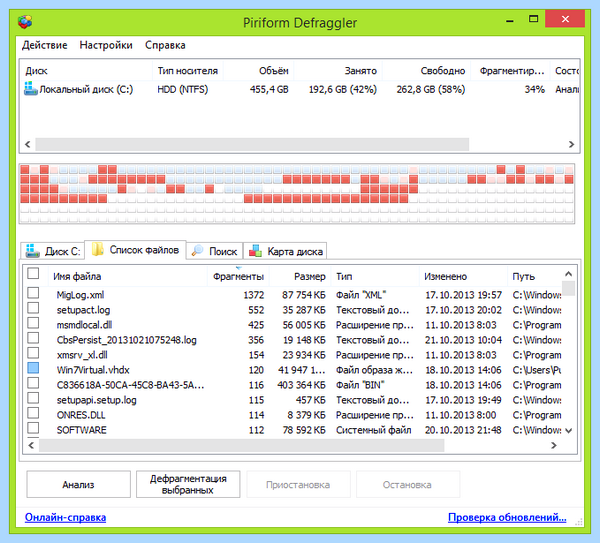Screen dimensions: 600x543
Task: Uncheck the box for Win7Virtual.vhdx
Action: pyautogui.click(x=33, y=368)
